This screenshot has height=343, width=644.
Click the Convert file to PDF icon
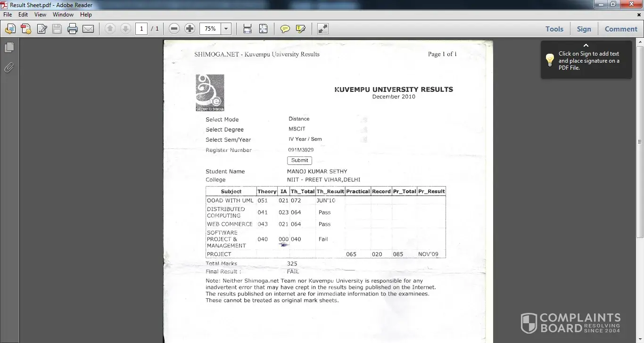(x=26, y=29)
